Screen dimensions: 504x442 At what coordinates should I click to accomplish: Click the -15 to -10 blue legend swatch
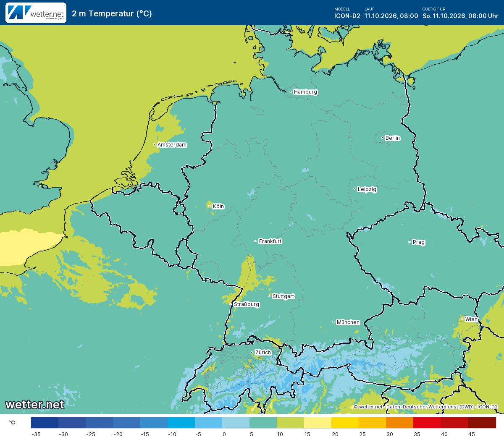pos(154,423)
